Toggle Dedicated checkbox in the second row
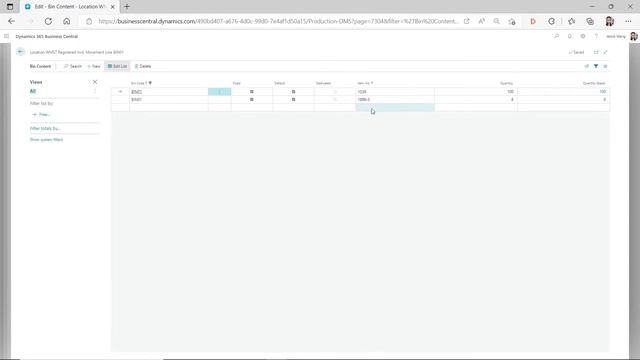 (335, 100)
